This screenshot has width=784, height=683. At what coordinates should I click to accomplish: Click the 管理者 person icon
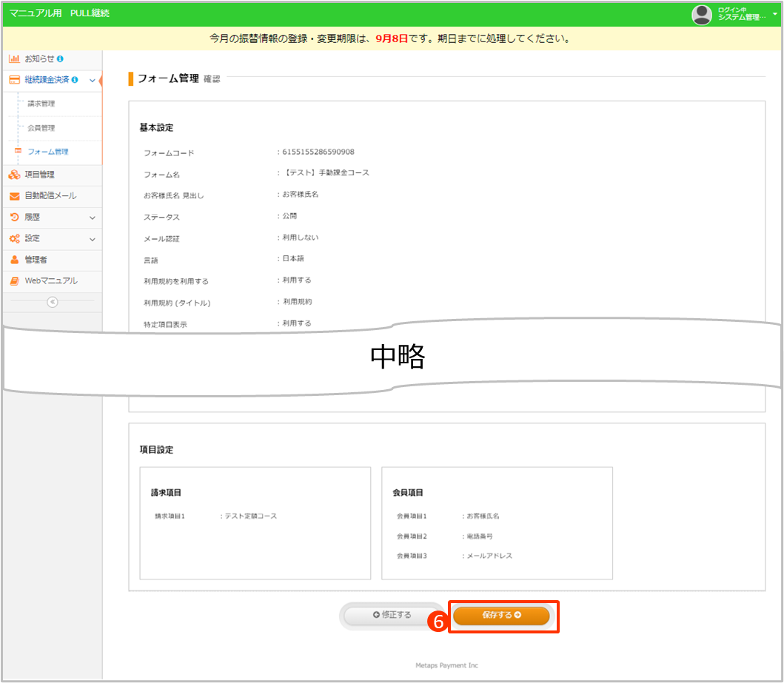(14, 260)
